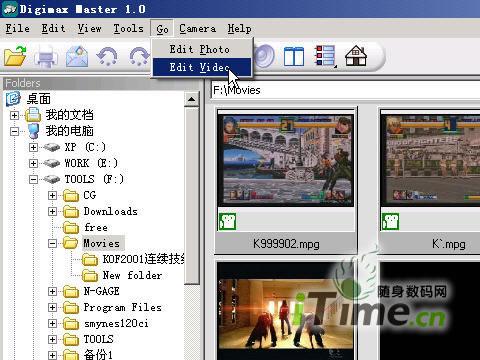The height and width of the screenshot is (360, 480).
Task: Click the two-pane split view icon
Action: 294,56
